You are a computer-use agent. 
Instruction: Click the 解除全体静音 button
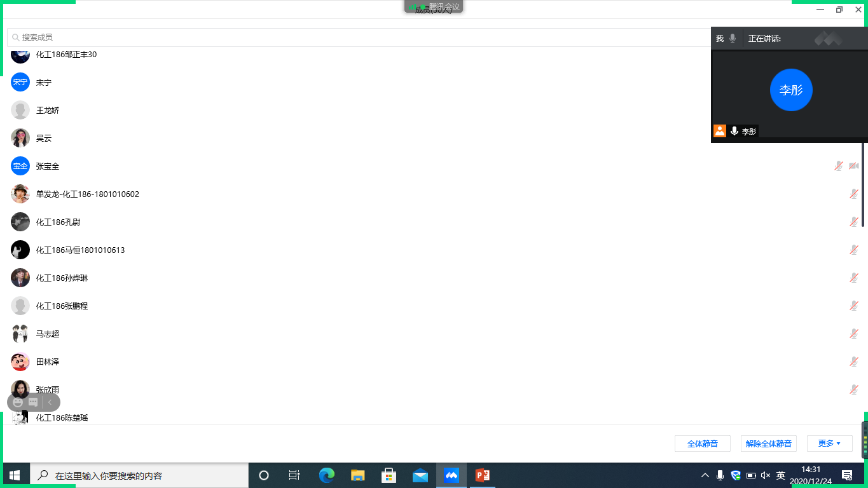click(769, 444)
